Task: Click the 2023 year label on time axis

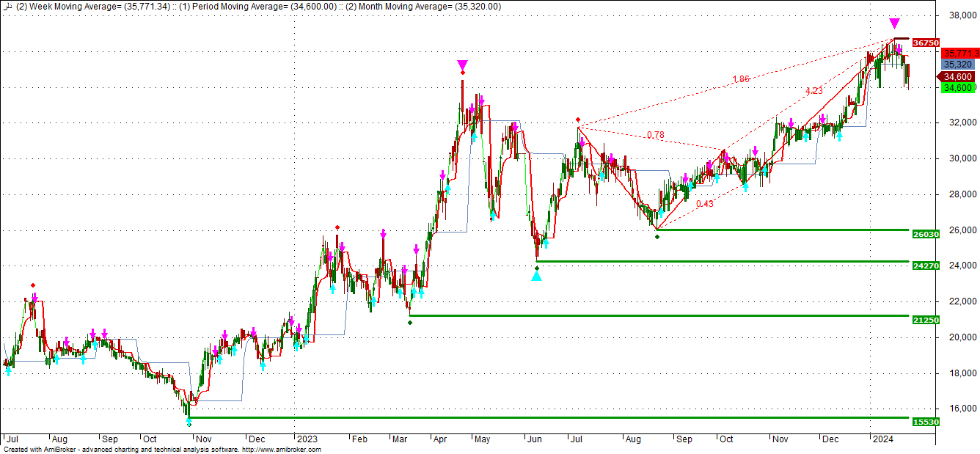Action: 306,439
